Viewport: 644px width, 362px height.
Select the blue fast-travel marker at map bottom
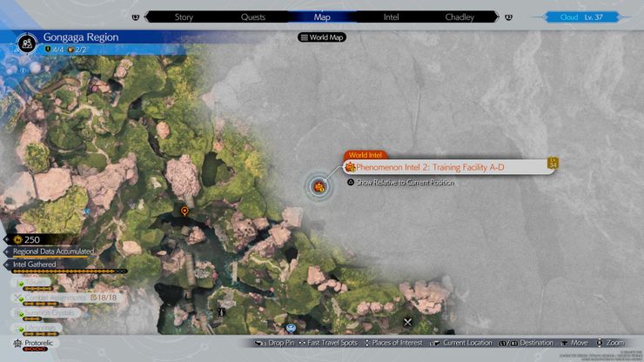point(291,328)
